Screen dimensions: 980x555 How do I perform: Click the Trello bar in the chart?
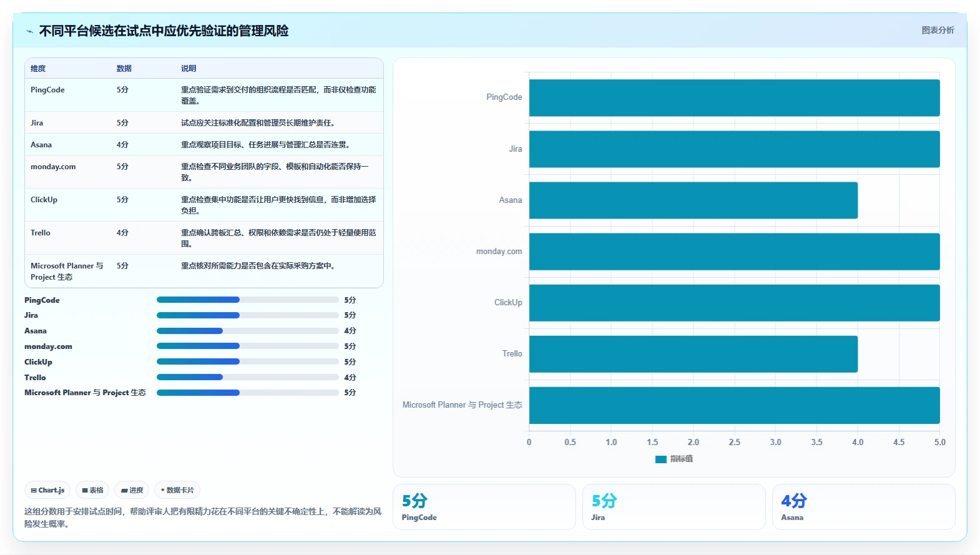tap(693, 354)
